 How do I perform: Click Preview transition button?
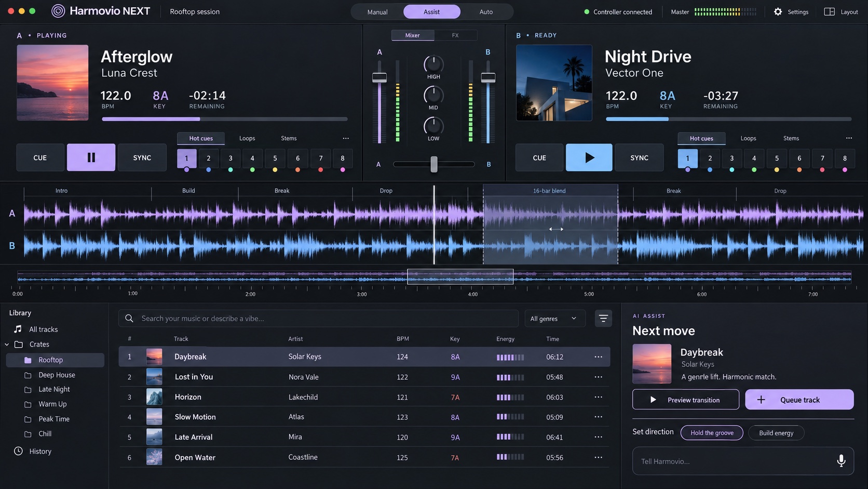pyautogui.click(x=686, y=400)
